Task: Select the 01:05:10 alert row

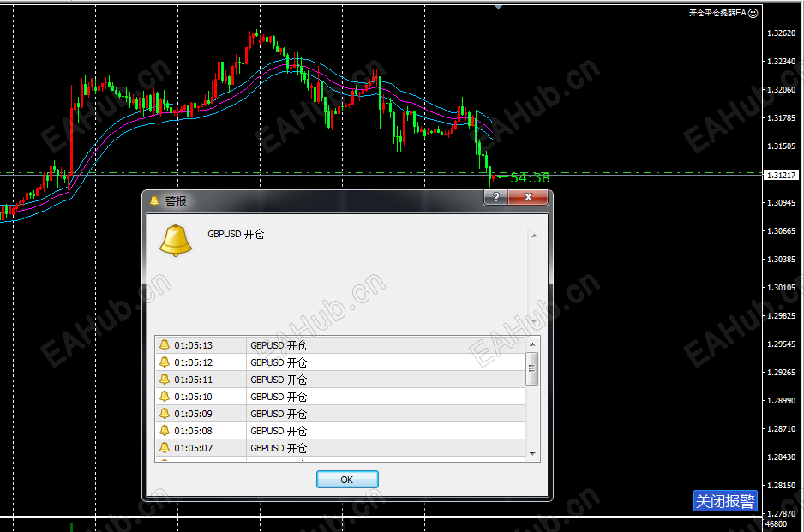Action: coord(340,397)
